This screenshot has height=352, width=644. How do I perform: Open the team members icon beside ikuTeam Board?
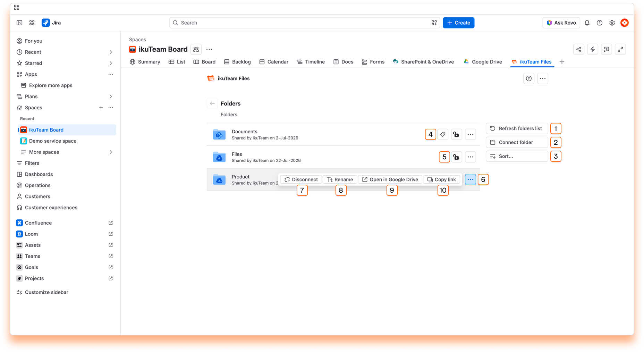pos(196,49)
